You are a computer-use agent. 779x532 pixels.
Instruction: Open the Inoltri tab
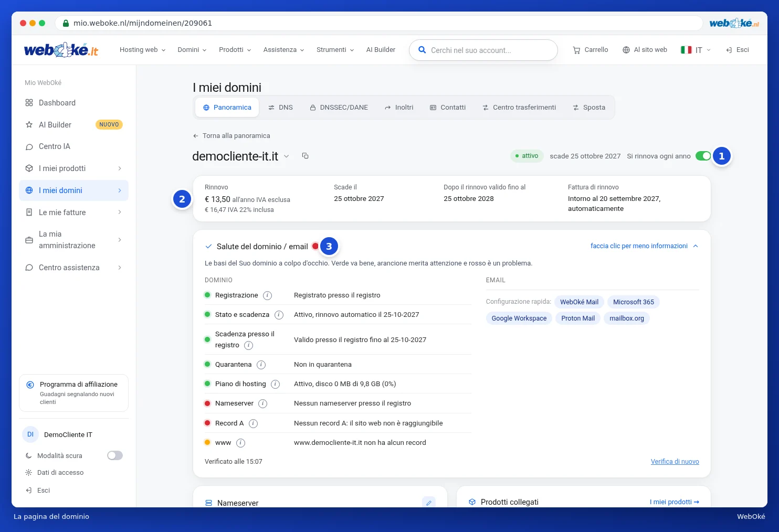point(399,108)
